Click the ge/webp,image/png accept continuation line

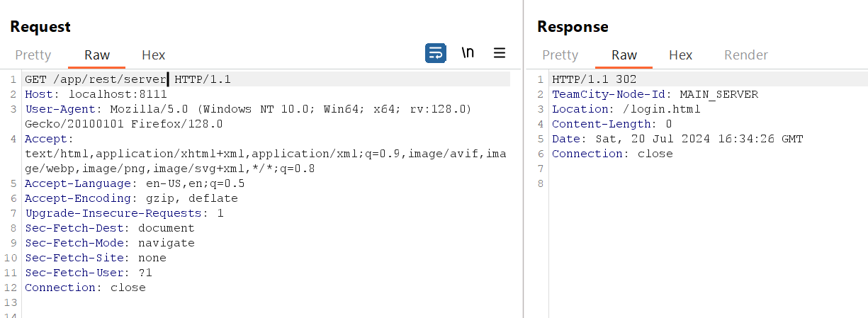(170, 169)
